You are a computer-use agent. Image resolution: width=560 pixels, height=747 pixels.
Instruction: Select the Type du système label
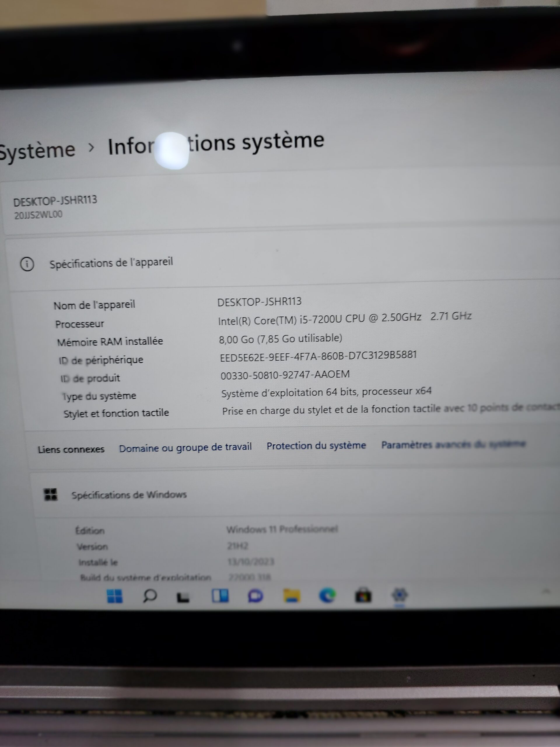[99, 396]
